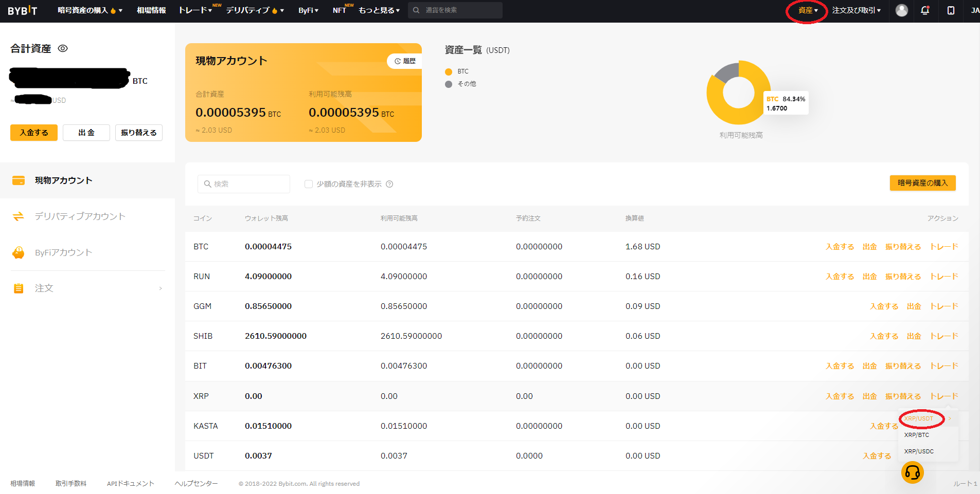The width and height of the screenshot is (980, 494).
Task: Click the ByFiアカウント piggy bank icon
Action: point(19,252)
